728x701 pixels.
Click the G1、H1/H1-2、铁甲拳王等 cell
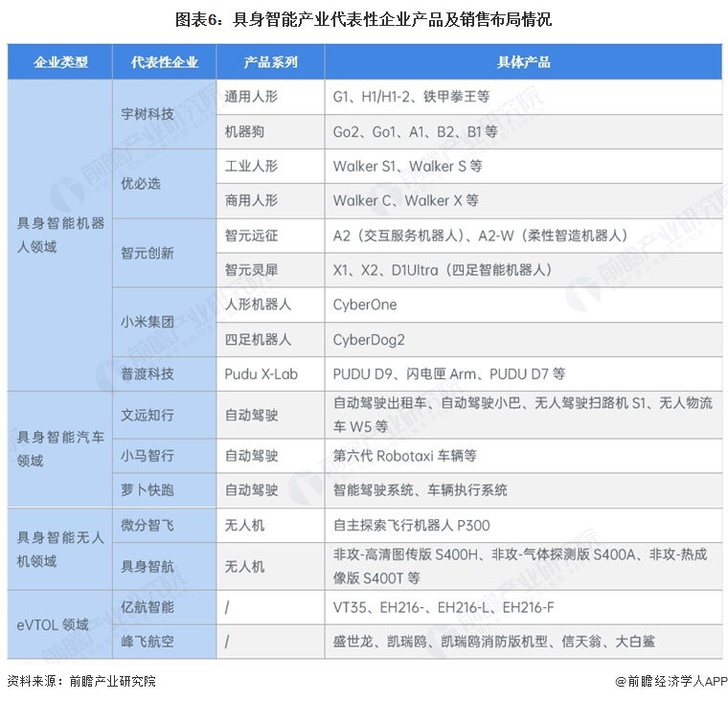click(523, 97)
